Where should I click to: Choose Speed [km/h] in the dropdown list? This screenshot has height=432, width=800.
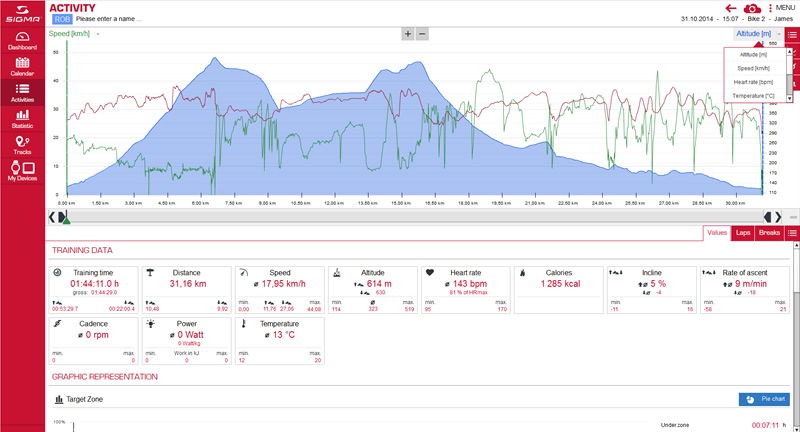tap(753, 68)
